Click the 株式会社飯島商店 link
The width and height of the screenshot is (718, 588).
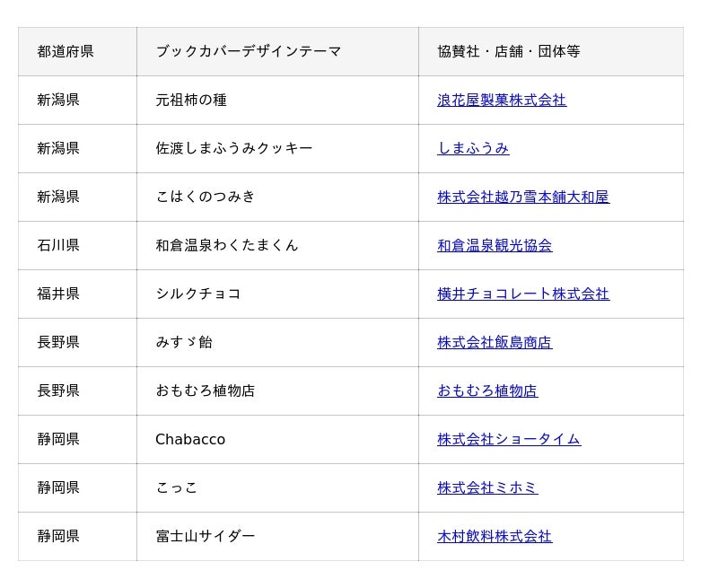[495, 343]
